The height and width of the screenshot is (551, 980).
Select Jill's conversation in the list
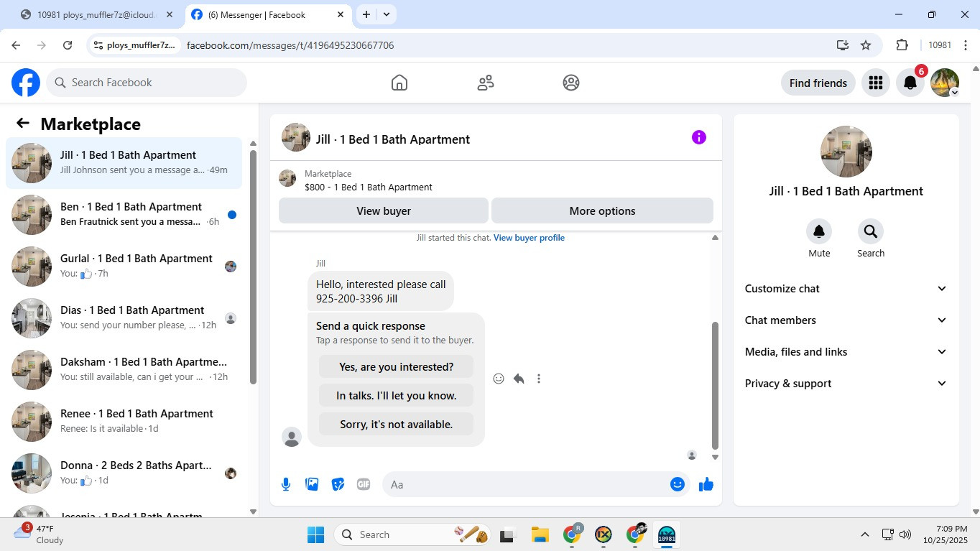tap(124, 163)
